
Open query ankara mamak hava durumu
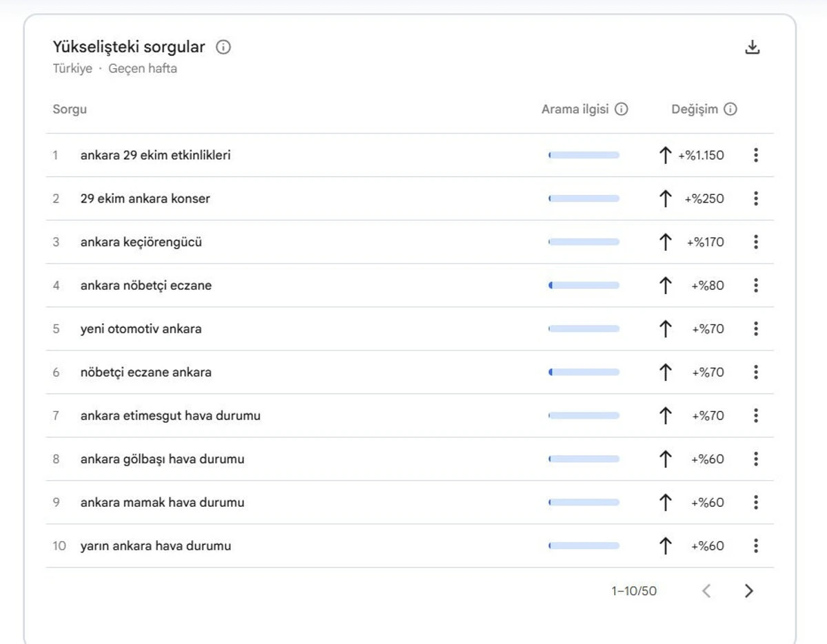tap(162, 502)
